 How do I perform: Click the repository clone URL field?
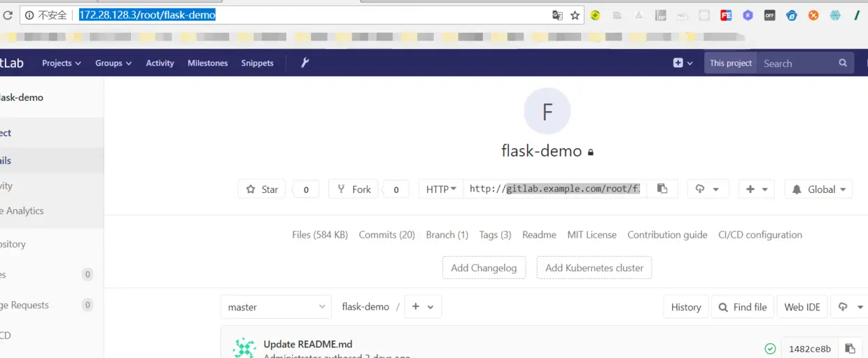(x=554, y=189)
